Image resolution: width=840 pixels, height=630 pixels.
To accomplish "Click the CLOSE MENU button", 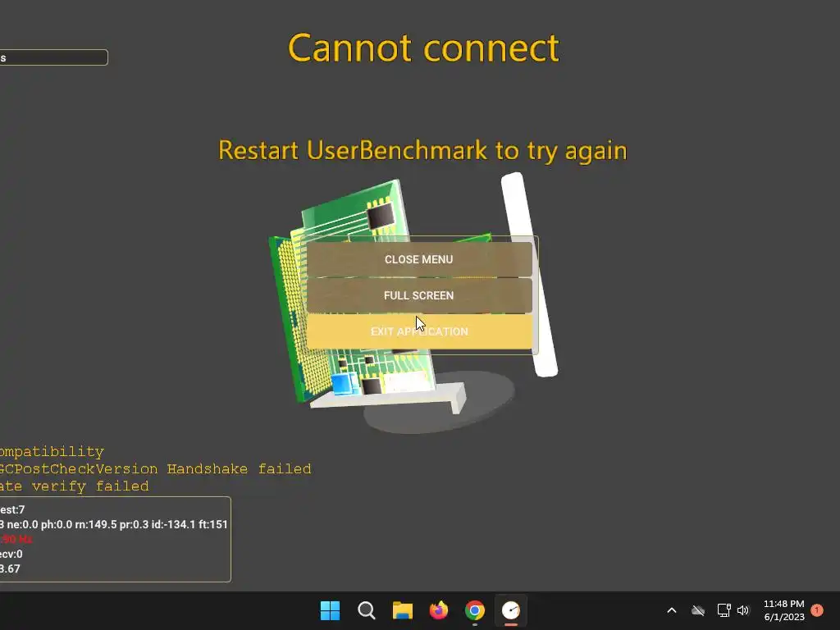I will (x=419, y=259).
